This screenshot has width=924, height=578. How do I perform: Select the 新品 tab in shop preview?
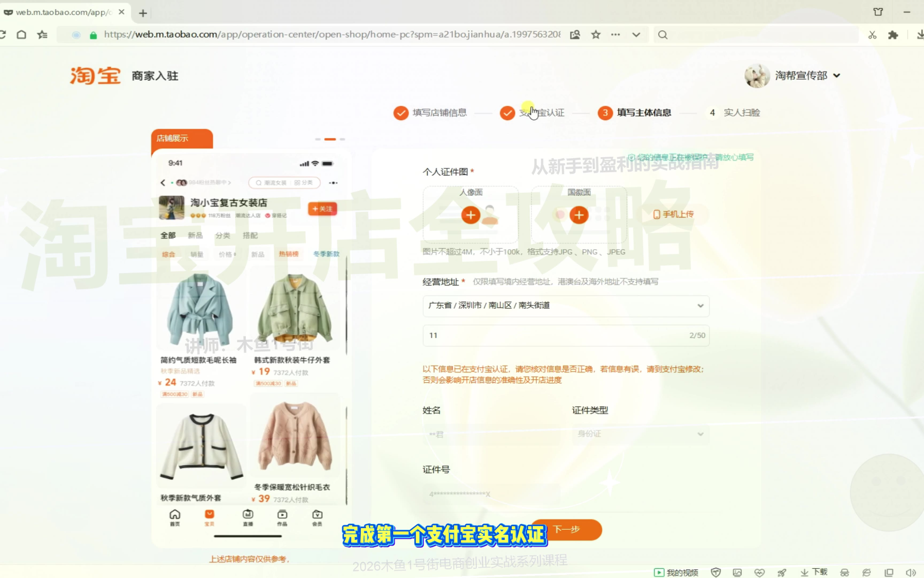click(x=195, y=235)
